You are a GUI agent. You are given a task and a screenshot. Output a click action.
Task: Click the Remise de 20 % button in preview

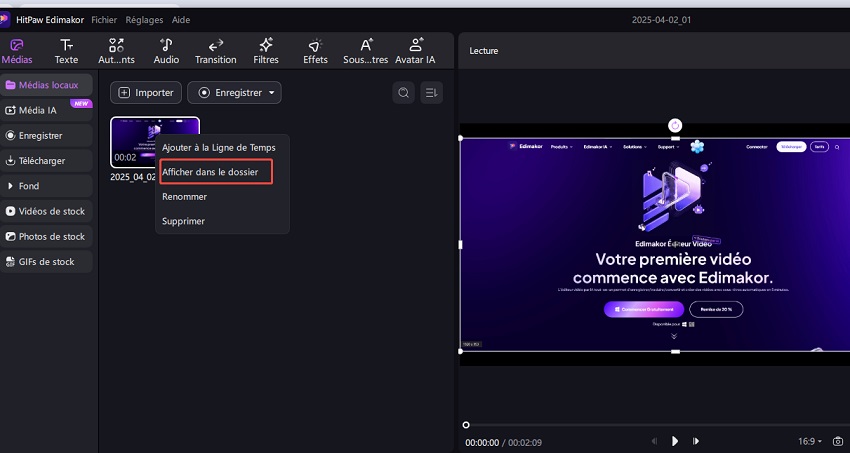tap(716, 309)
